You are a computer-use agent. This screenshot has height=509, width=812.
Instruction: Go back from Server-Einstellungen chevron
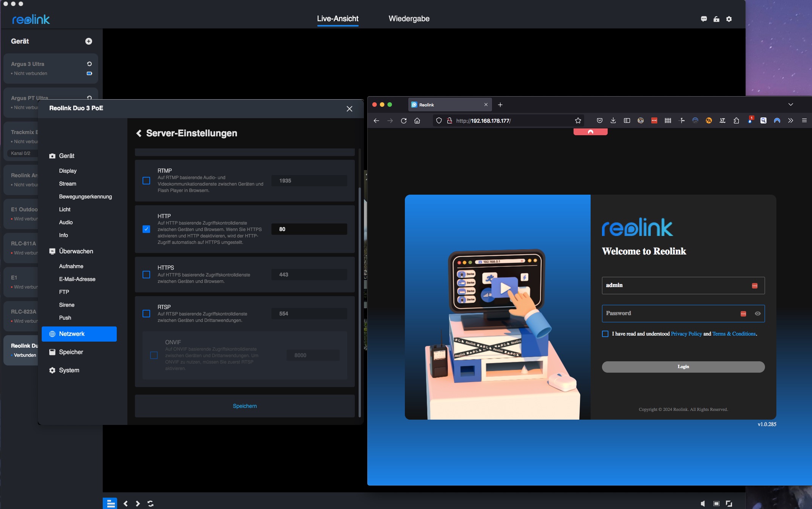pyautogui.click(x=139, y=133)
